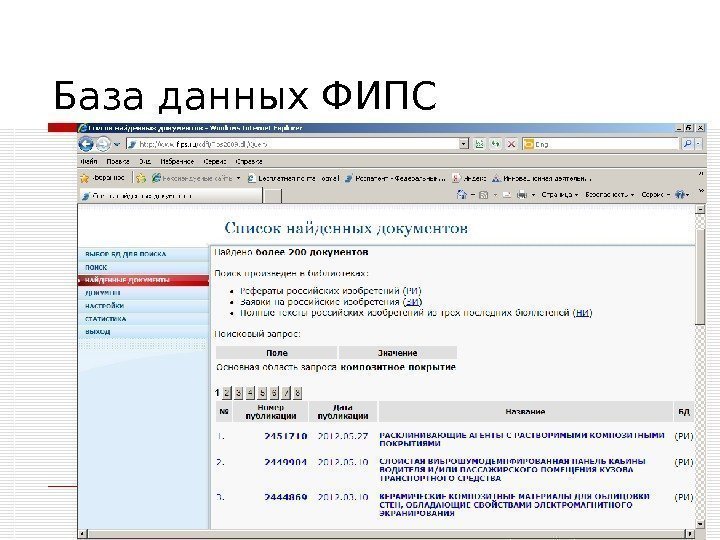
Task: Open Рекомендуемые сайты favorites link
Action: (196, 178)
